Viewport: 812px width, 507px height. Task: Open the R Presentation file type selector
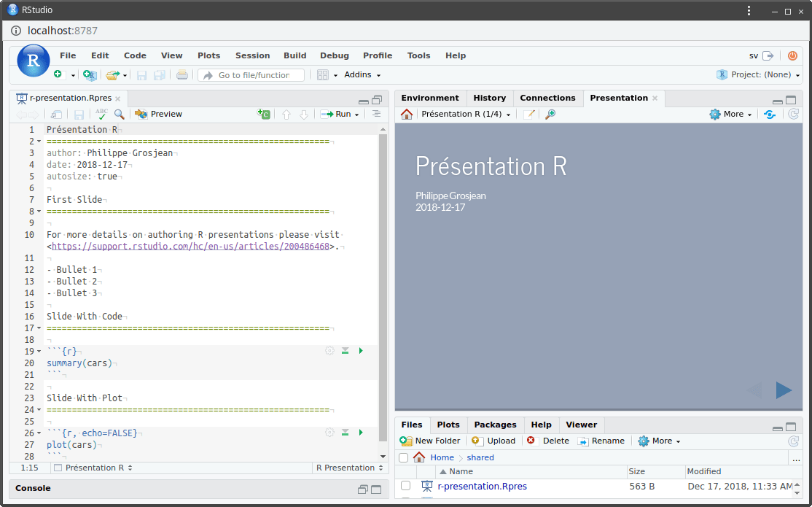350,468
